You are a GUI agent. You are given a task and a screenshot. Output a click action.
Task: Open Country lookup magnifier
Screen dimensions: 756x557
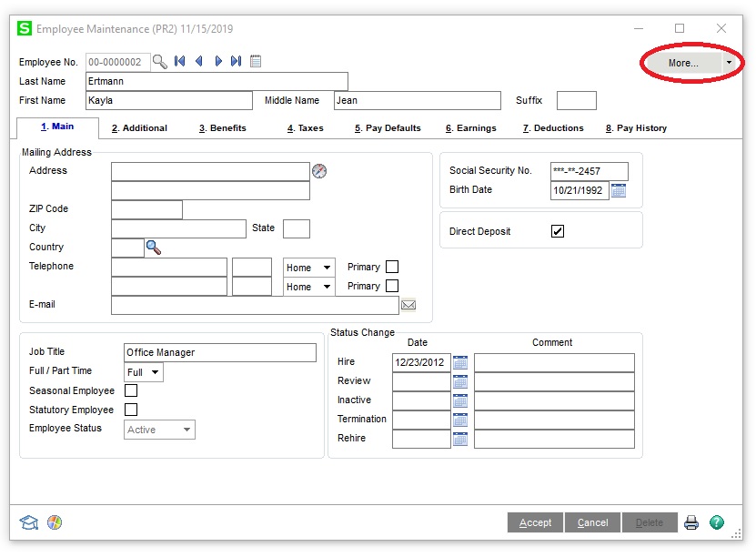[x=154, y=248]
